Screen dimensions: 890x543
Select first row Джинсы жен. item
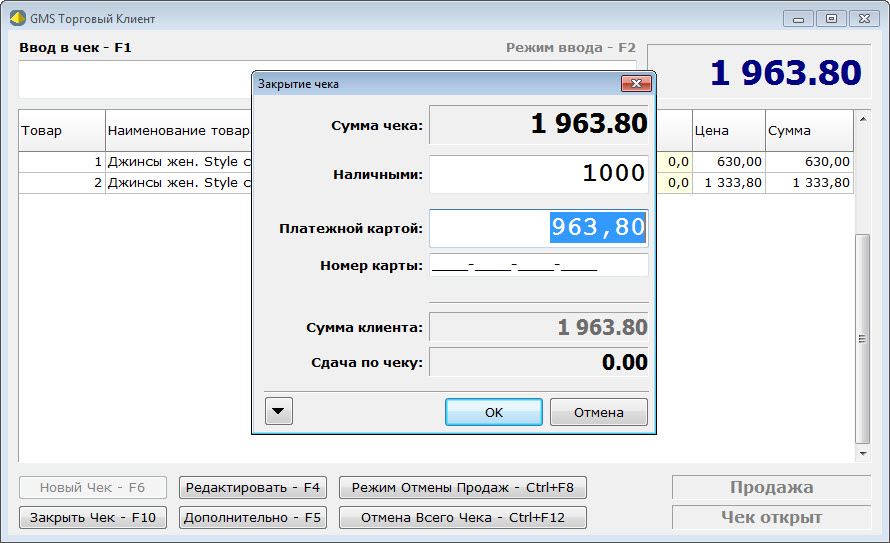(x=170, y=161)
